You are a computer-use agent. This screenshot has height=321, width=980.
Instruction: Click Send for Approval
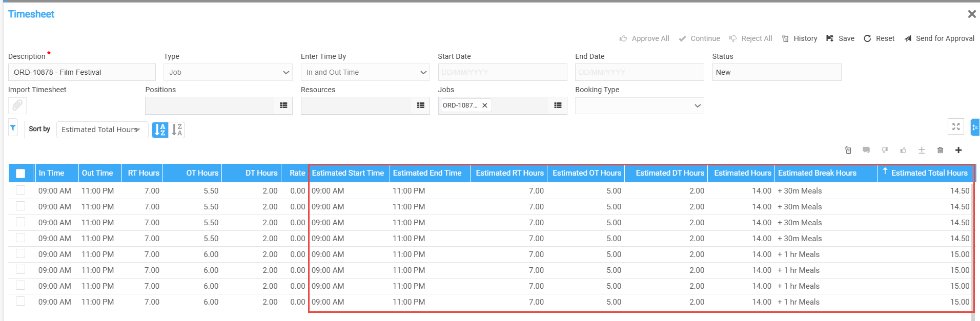(940, 38)
